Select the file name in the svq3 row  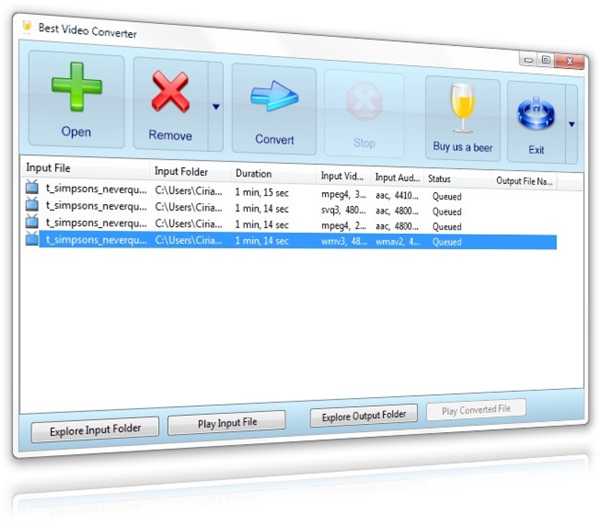point(96,206)
